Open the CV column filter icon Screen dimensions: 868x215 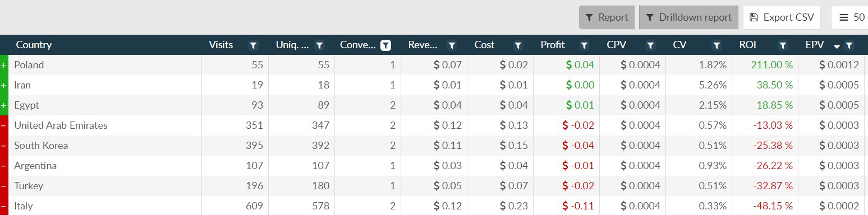click(x=717, y=45)
